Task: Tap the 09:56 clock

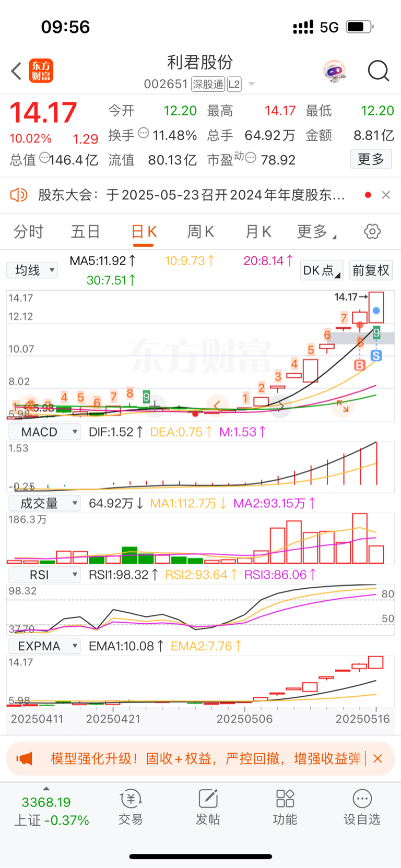Action: click(65, 27)
